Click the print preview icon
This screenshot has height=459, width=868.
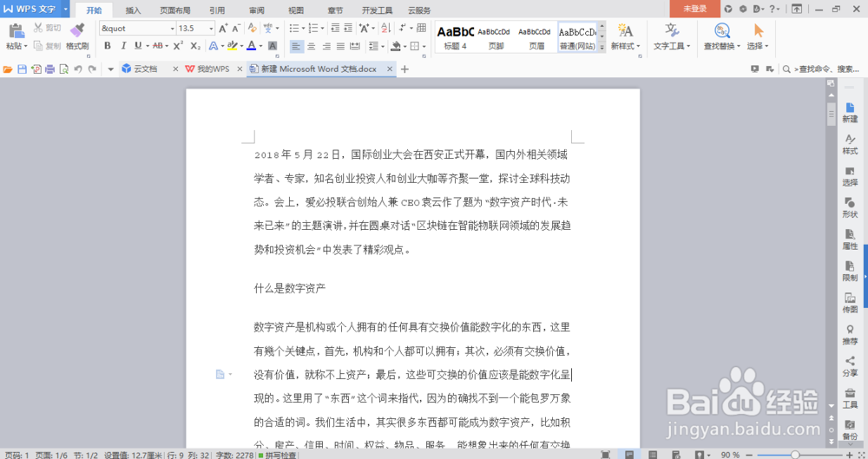point(63,69)
